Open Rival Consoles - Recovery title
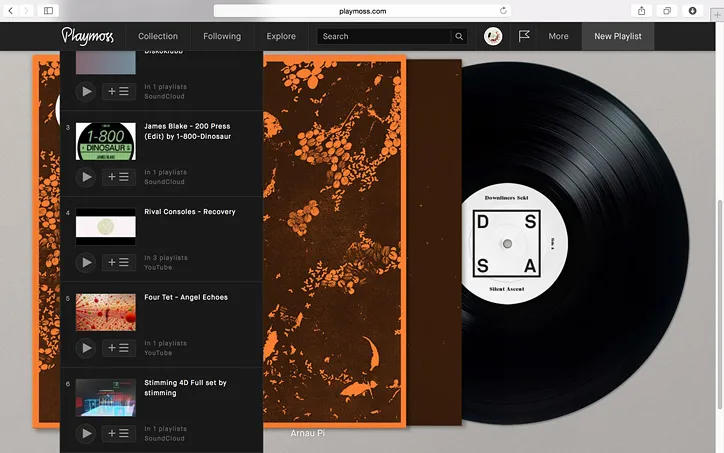This screenshot has width=724, height=453. pyautogui.click(x=190, y=211)
